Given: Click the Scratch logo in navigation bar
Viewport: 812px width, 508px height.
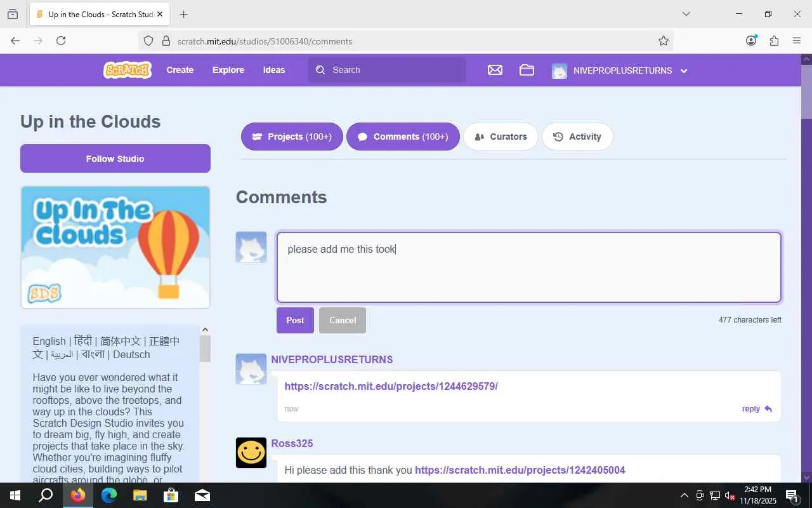Looking at the screenshot, I should point(128,70).
